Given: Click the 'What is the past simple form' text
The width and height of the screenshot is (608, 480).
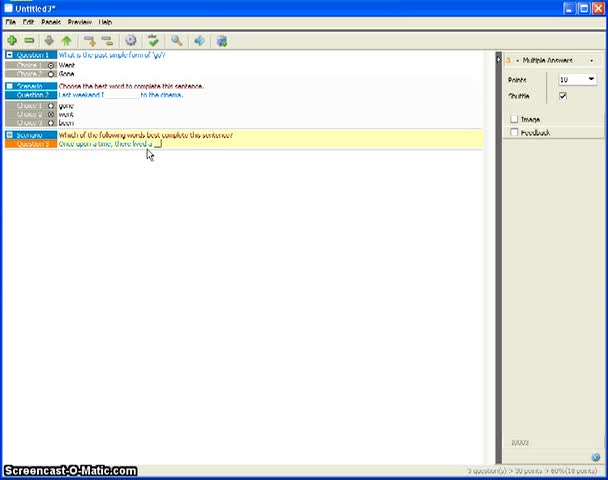Looking at the screenshot, I should tap(112, 55).
